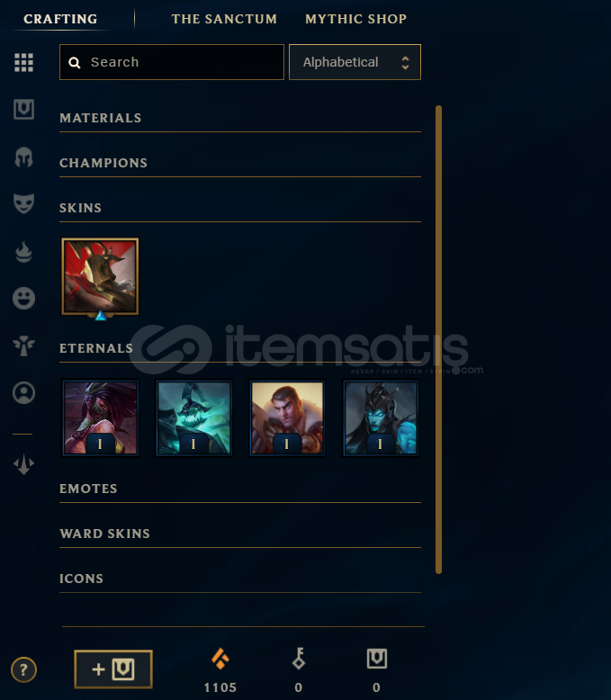Focus the Search input field
The image size is (611, 700).
pos(172,62)
